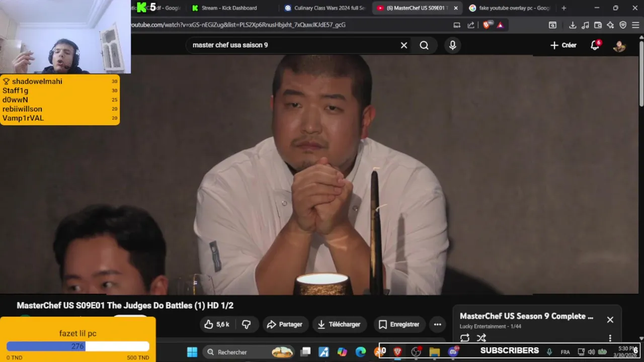Image resolution: width=644 pixels, height=362 pixels.
Task: Open Copilot from the taskbar
Action: (x=342, y=352)
